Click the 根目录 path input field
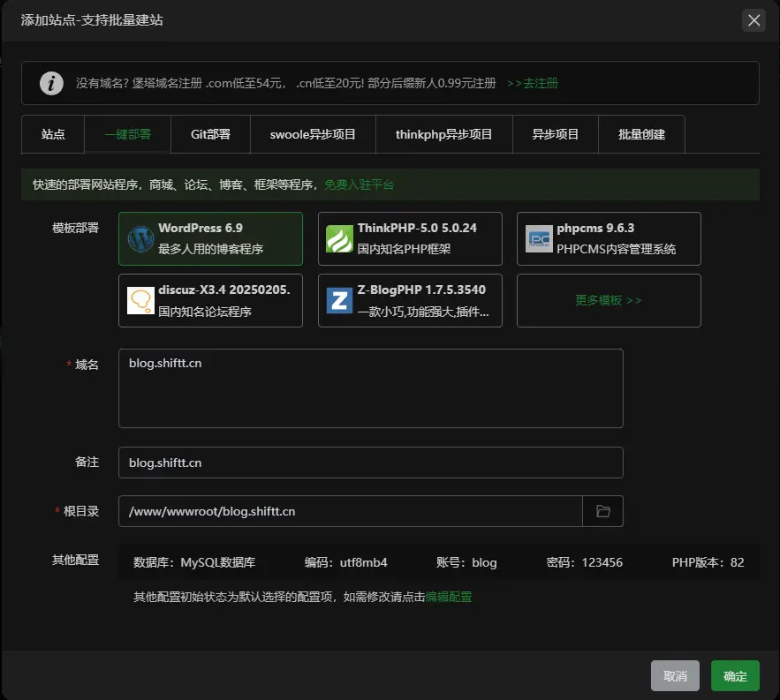 tap(351, 511)
